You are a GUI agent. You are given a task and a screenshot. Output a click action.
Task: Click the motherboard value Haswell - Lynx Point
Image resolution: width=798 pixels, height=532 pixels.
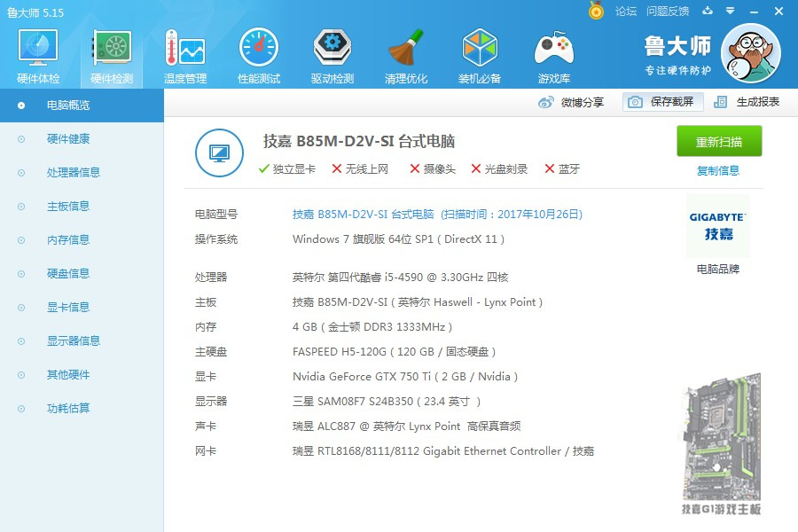pyautogui.click(x=418, y=302)
